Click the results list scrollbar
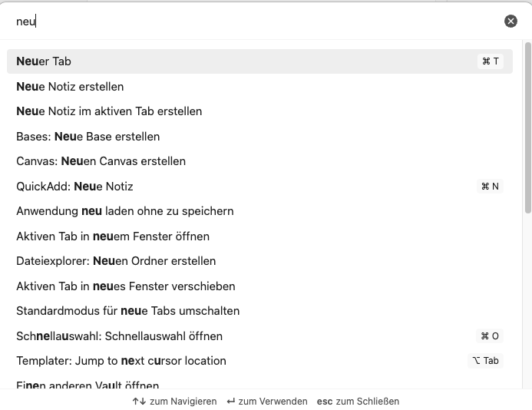532x410 pixels. pos(527,131)
